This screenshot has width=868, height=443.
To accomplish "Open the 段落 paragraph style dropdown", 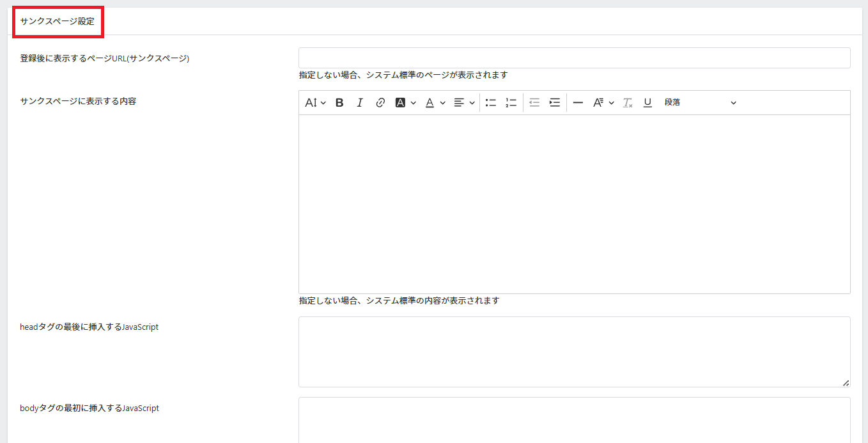I will tap(700, 103).
